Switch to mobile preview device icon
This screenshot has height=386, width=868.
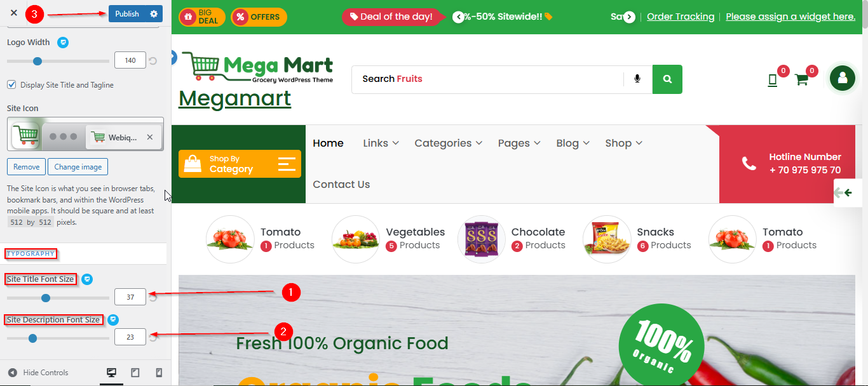coord(159,373)
